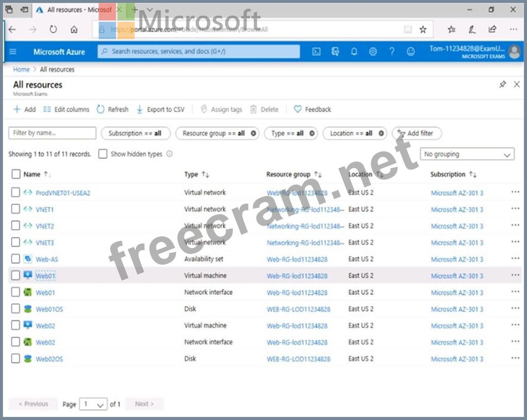Open the ProdVNET01-USEA2 virtual network
Screen dimensions: 527x420
[63, 193]
